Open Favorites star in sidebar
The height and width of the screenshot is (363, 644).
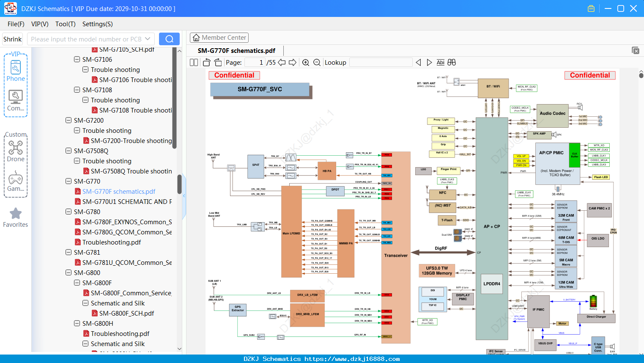(x=16, y=218)
